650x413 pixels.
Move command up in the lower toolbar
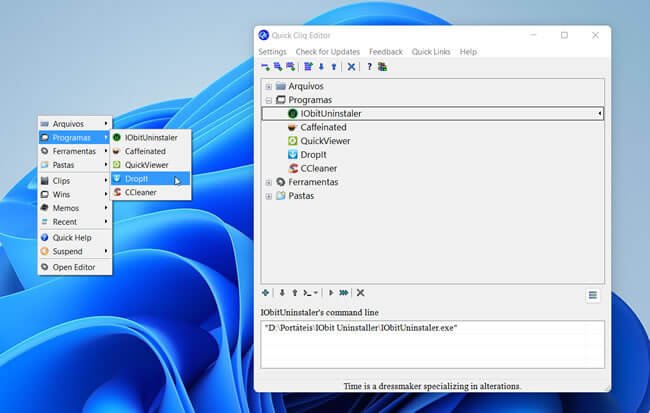[295, 293]
